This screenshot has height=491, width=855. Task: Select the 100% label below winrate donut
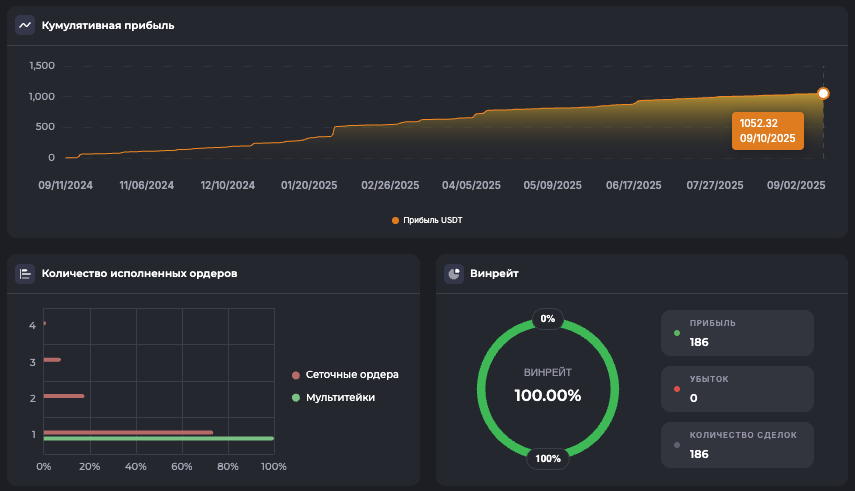(547, 459)
